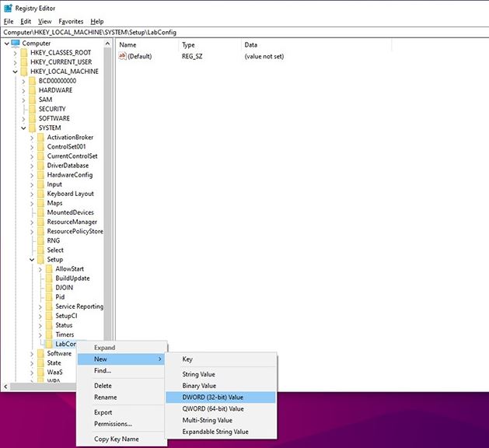Open the Edit menu
The height and width of the screenshot is (448, 489).
point(26,22)
